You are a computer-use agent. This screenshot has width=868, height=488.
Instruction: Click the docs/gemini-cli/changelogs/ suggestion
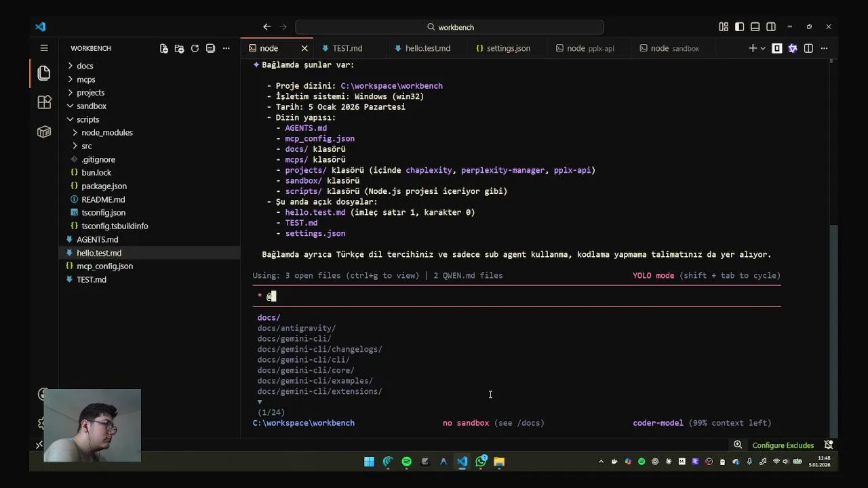[319, 349]
